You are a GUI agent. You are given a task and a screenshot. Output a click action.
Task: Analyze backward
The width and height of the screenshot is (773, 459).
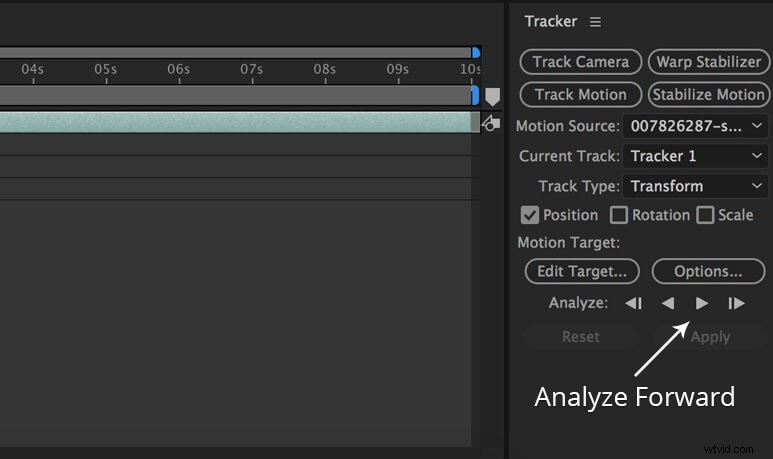pyautogui.click(x=668, y=303)
